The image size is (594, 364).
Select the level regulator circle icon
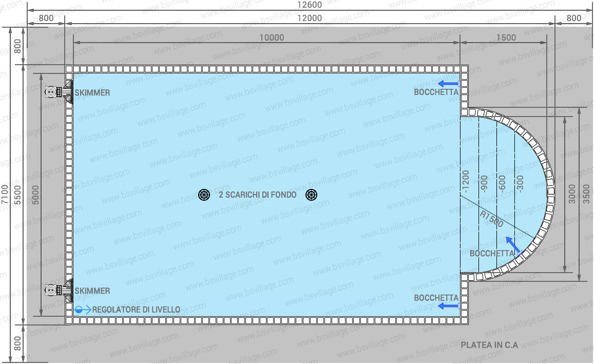tap(79, 310)
